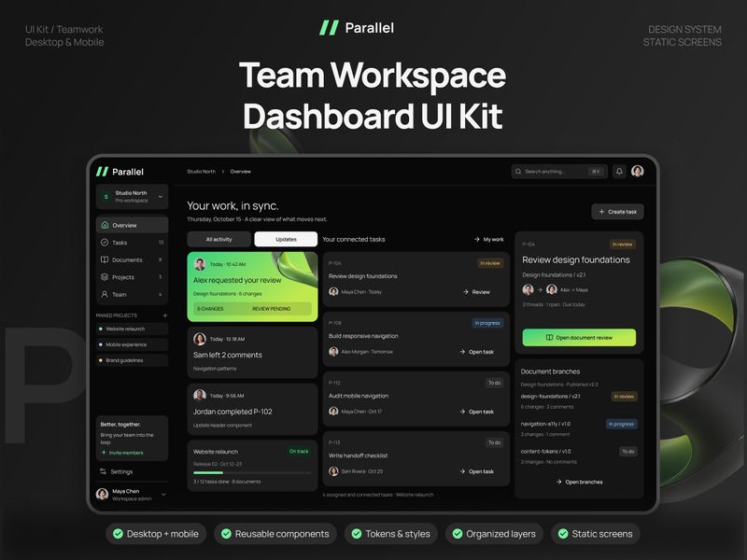Click Open task on Audit mobile navigation
The width and height of the screenshot is (747, 560).
[x=476, y=412]
